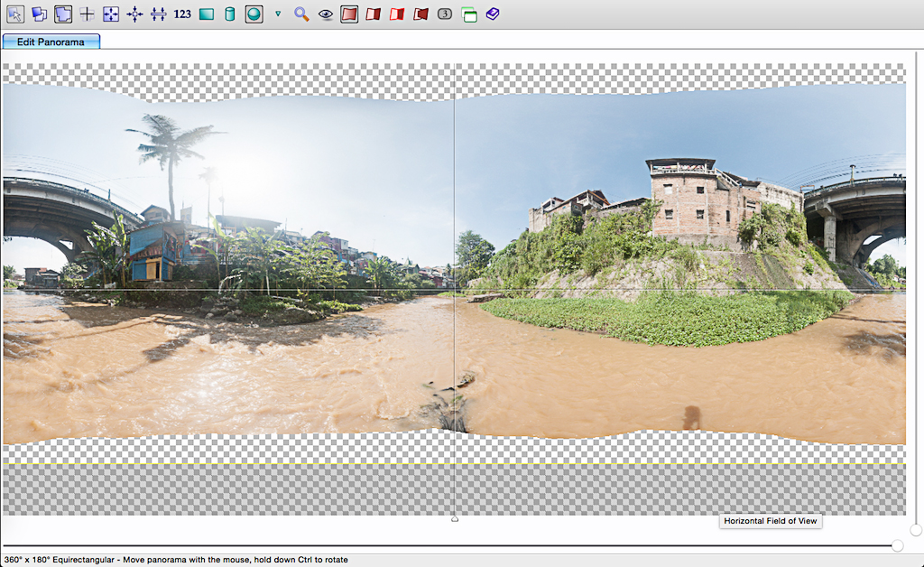Screen dimensions: 924x567
Task: Click the Edit individual images icon
Action: [39, 14]
